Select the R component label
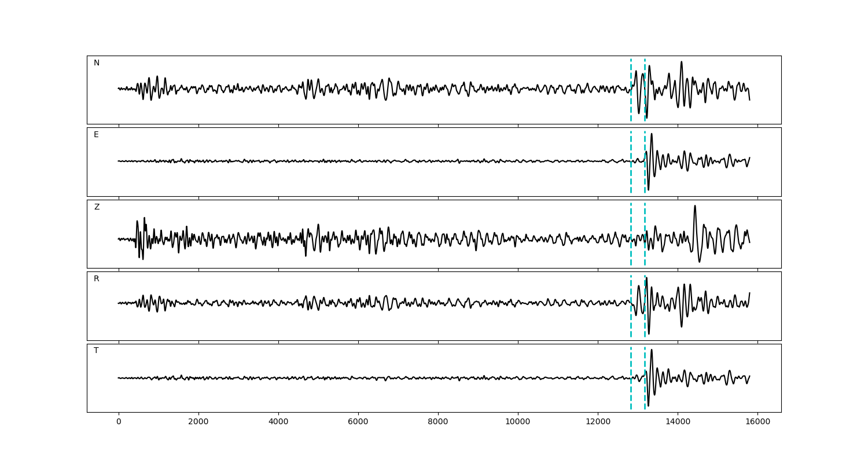 [x=97, y=279]
